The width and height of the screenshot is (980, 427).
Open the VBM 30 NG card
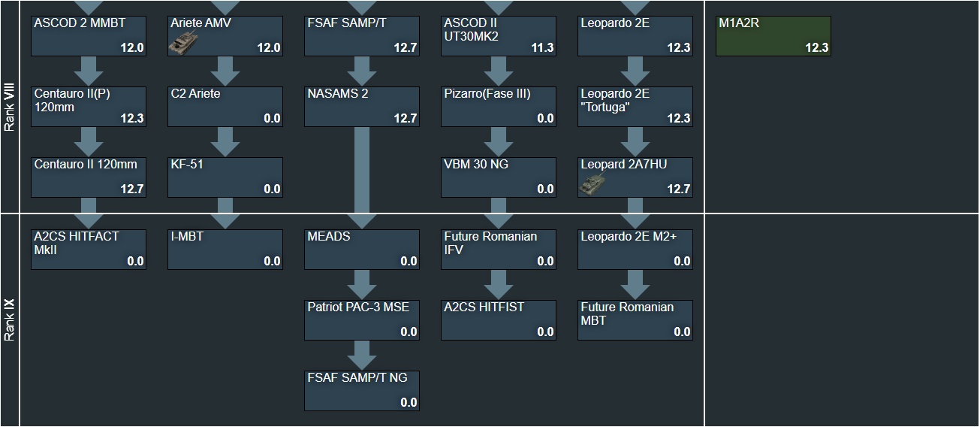coord(499,177)
